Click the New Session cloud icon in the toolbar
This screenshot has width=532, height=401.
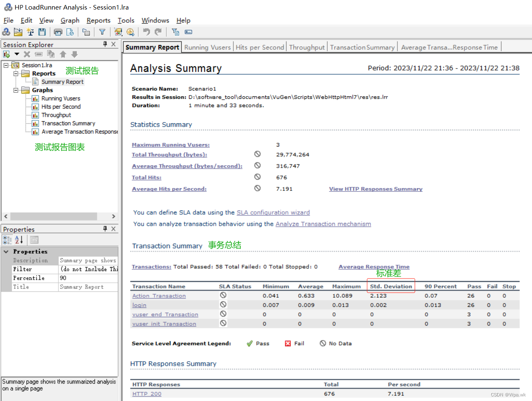point(6,32)
